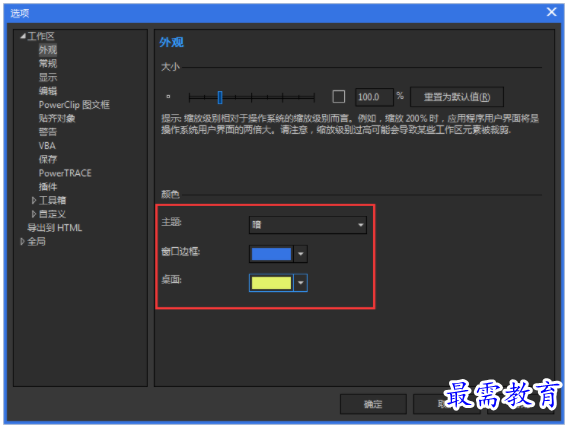Click the blue 窗口边框 color swatch
Screen dimensions: 568x426
tap(271, 254)
